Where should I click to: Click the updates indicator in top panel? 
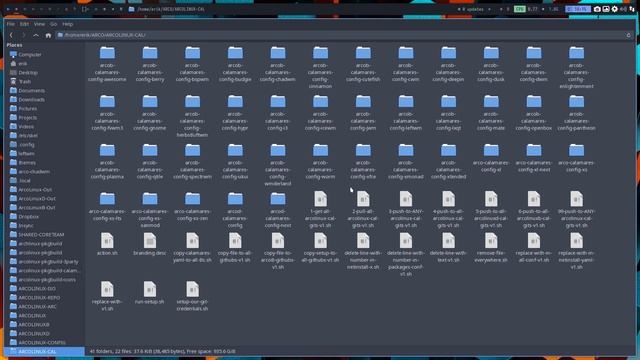pos(471,9)
